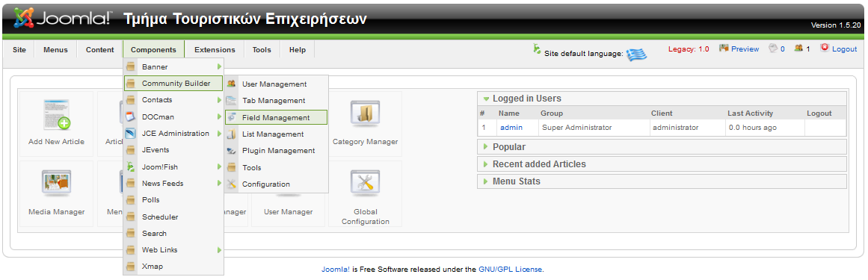Click the Preview icon in header

tap(724, 48)
